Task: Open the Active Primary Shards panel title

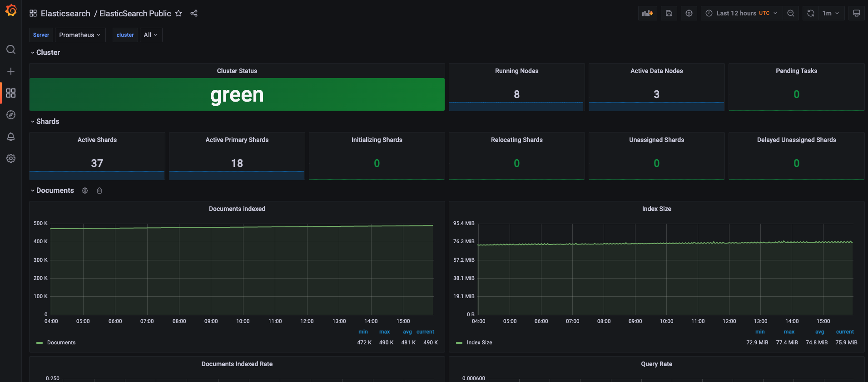Action: (x=237, y=140)
